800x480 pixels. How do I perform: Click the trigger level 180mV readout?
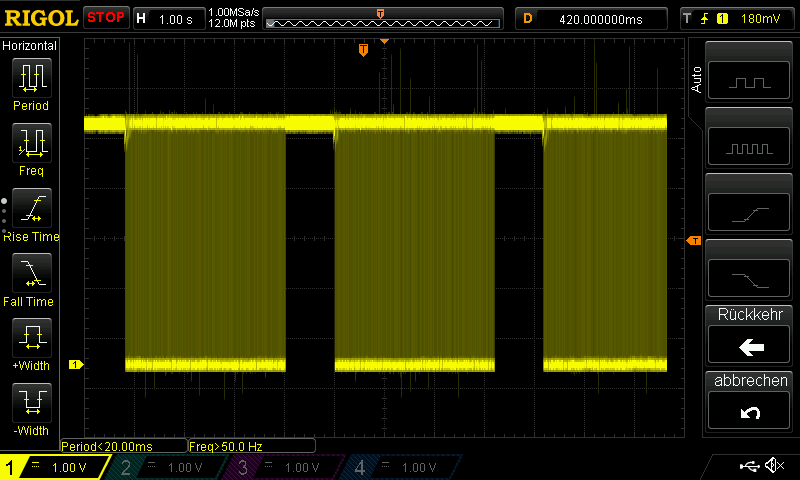click(760, 19)
